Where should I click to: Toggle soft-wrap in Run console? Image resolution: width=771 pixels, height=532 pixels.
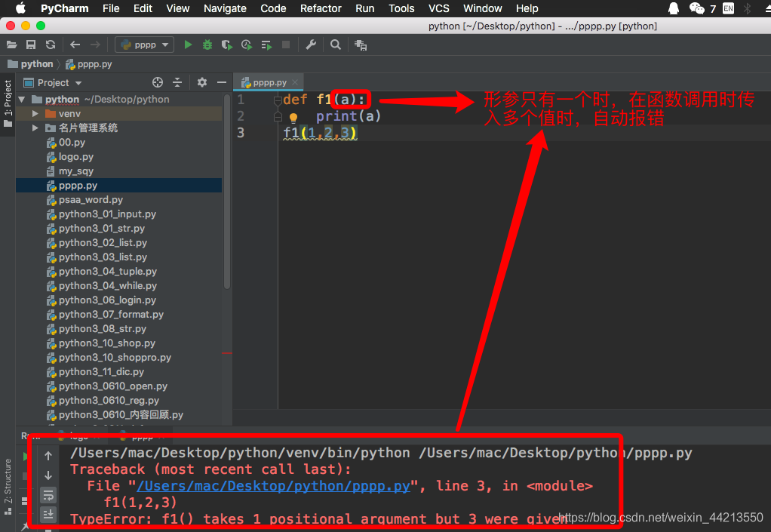[48, 495]
